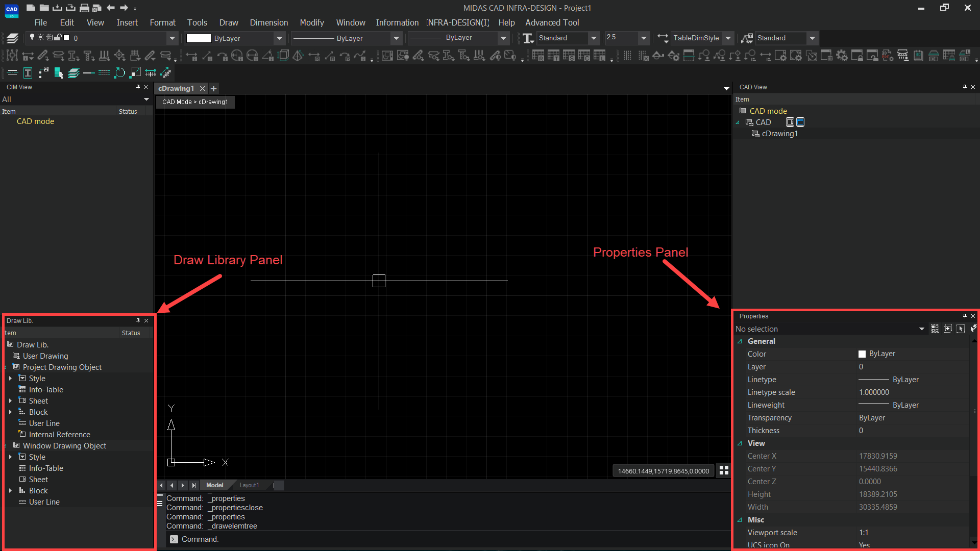Click the Text Style icon
Screen dimensions: 980x551
528,38
